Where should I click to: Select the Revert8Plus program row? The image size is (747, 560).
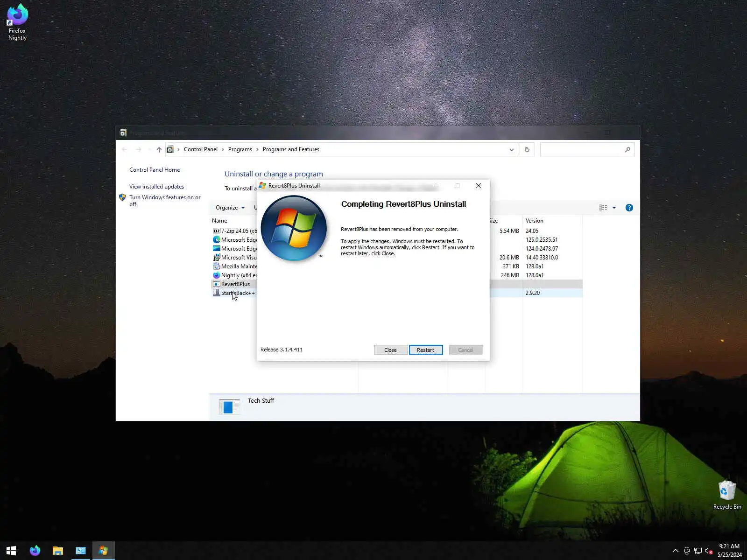click(397, 284)
